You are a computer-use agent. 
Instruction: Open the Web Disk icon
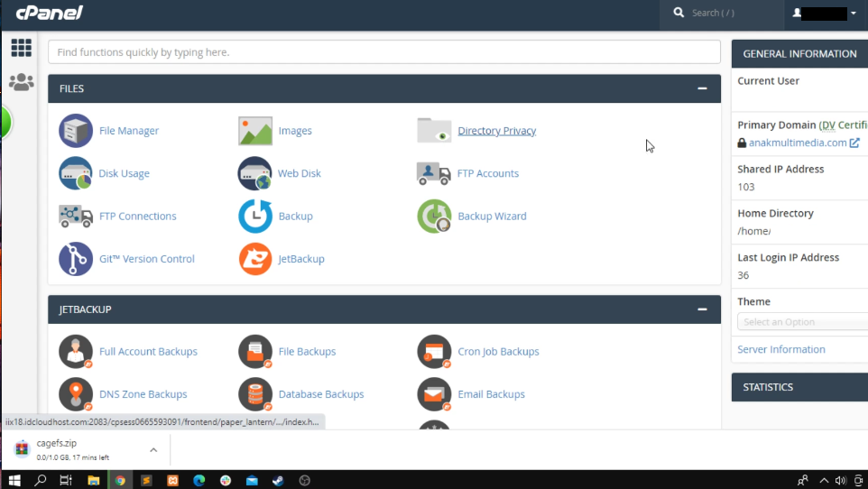click(x=255, y=173)
